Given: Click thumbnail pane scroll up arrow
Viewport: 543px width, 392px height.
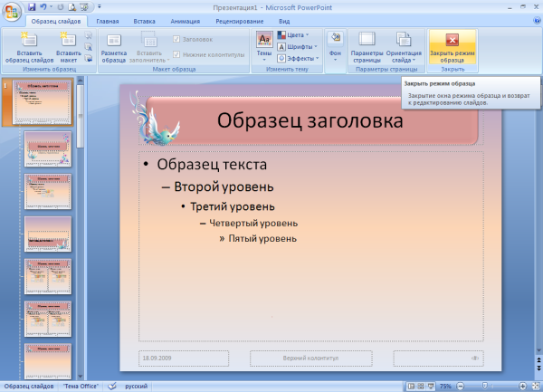Looking at the screenshot, I should coord(80,81).
